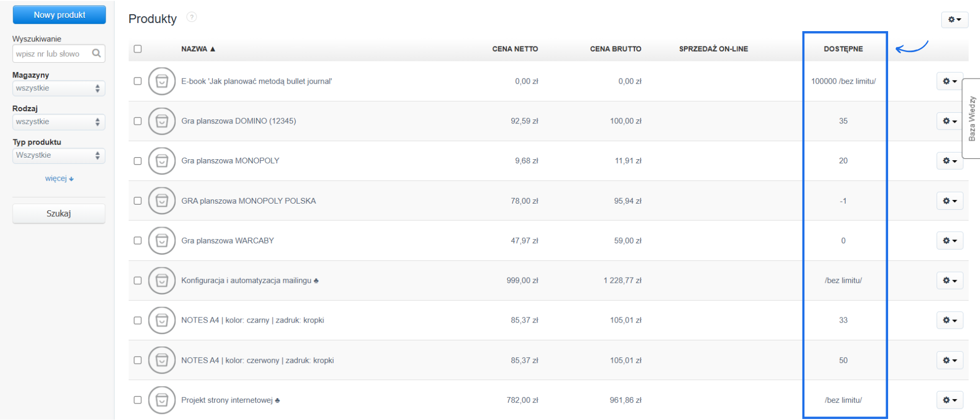Click product icon for Gra planszowa MONOPOLY
980x420 pixels.
click(x=162, y=161)
